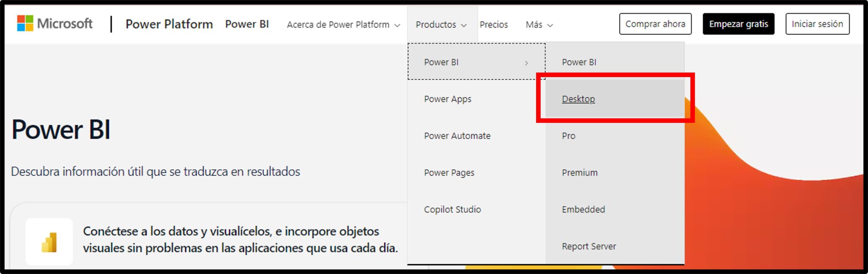Expand the Más dropdown
Screen dimensions: 868x274
point(539,25)
